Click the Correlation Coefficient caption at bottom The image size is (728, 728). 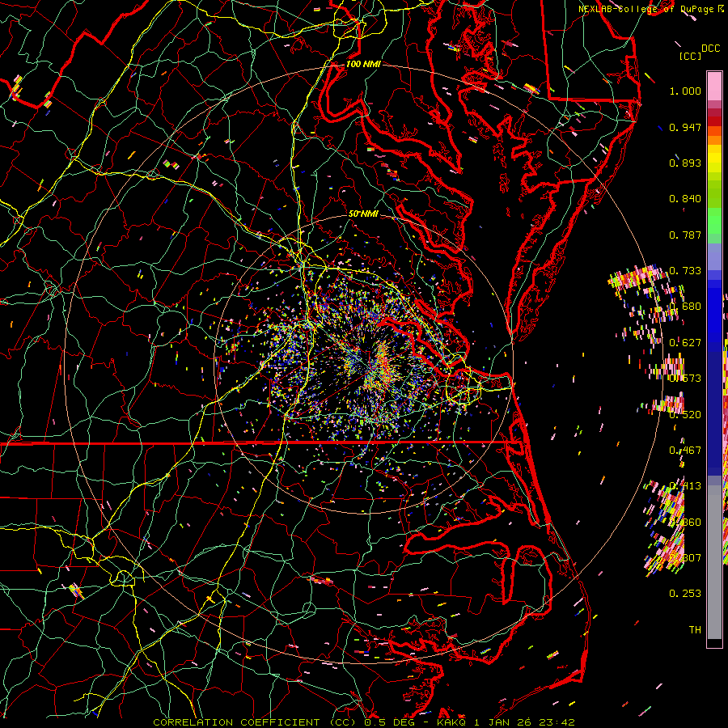(x=363, y=722)
